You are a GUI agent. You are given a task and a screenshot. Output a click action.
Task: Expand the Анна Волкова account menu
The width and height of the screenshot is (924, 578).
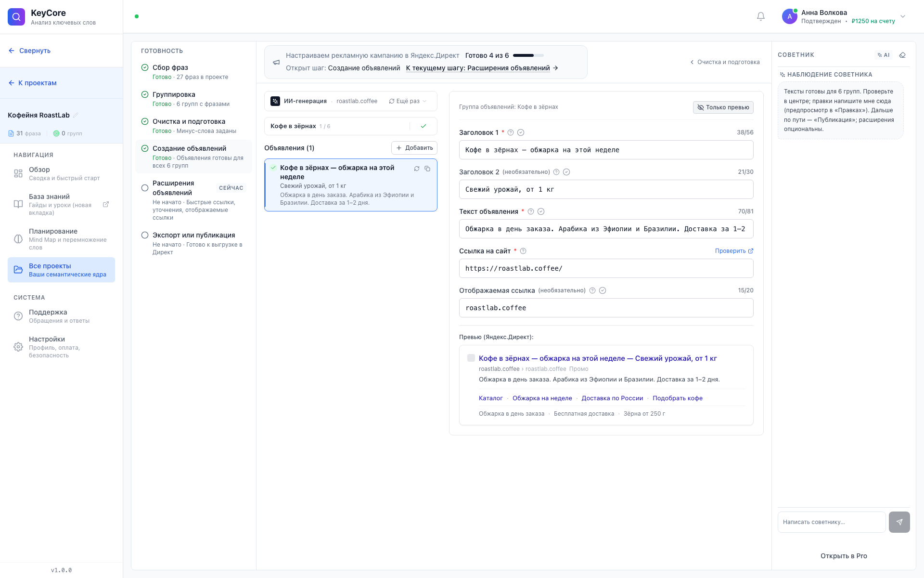[903, 16]
